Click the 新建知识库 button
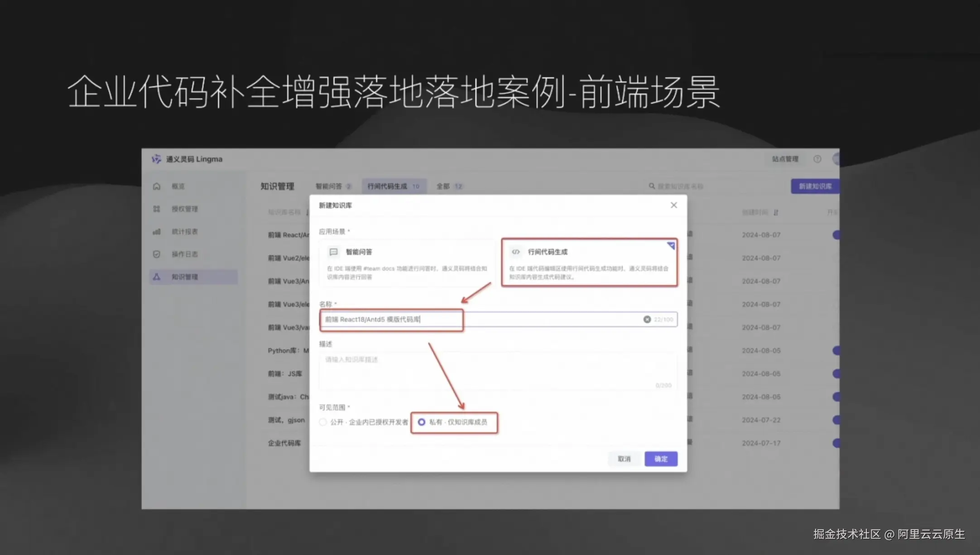Viewport: 980px width, 555px height. (x=815, y=186)
